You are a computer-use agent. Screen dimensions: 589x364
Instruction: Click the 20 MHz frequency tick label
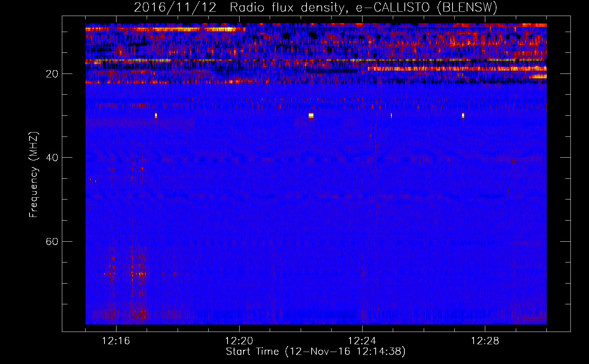pos(52,74)
